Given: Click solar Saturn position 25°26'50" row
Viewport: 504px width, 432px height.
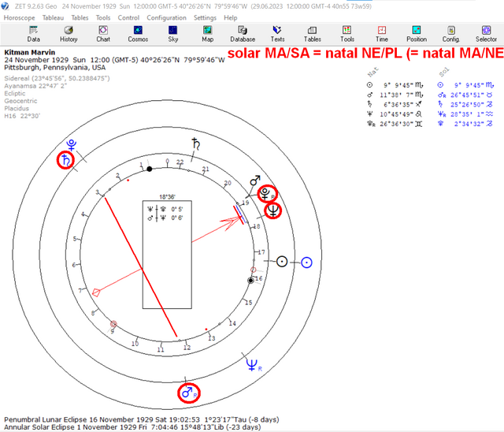Looking at the screenshot, I should coord(465,105).
